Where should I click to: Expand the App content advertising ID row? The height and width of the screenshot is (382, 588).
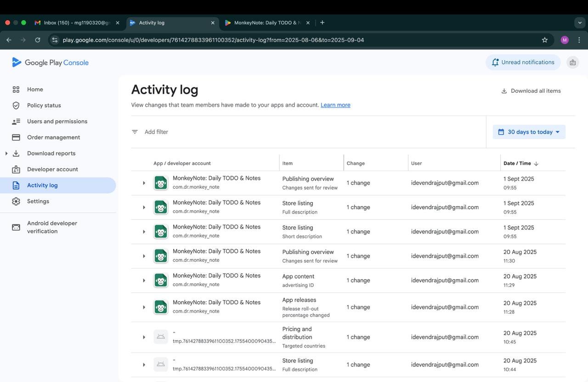(144, 281)
